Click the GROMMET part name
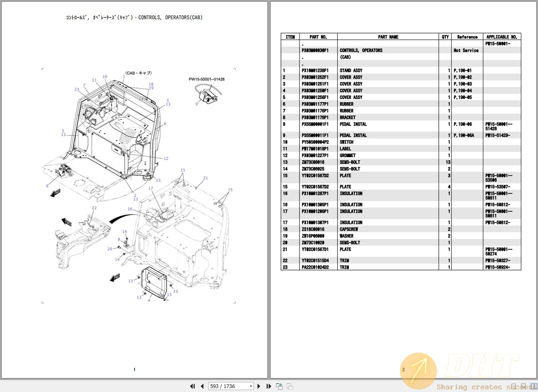This screenshot has width=538, height=392. (348, 156)
